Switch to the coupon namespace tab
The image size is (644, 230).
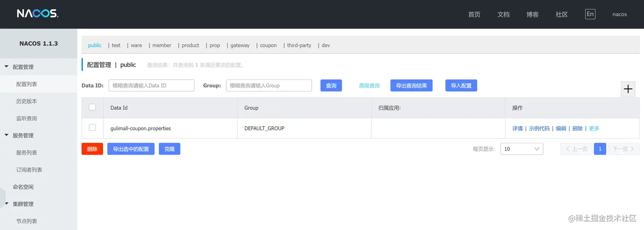268,45
